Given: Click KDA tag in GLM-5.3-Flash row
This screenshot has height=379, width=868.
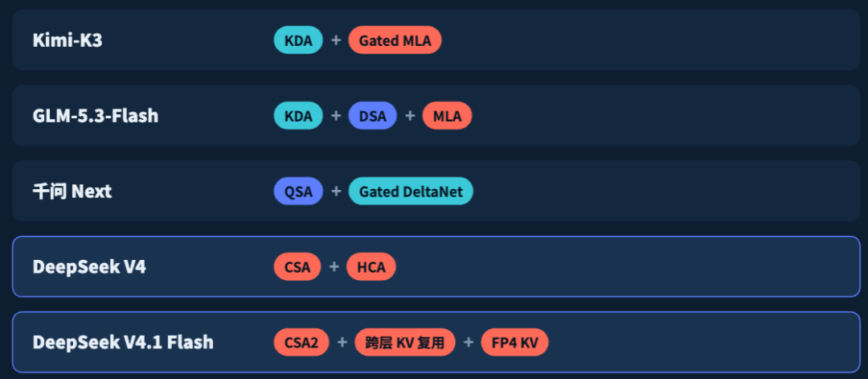Looking at the screenshot, I should pos(298,116).
